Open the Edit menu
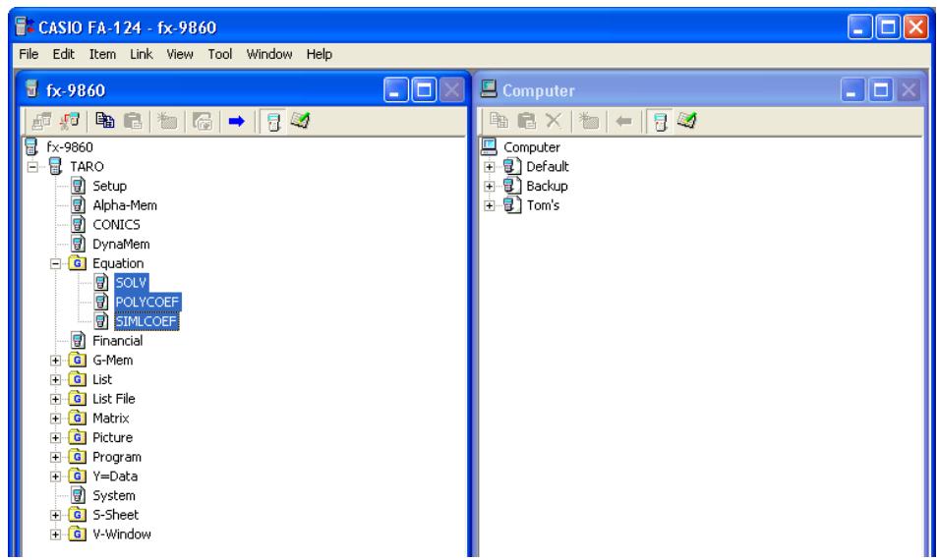 pos(63,54)
